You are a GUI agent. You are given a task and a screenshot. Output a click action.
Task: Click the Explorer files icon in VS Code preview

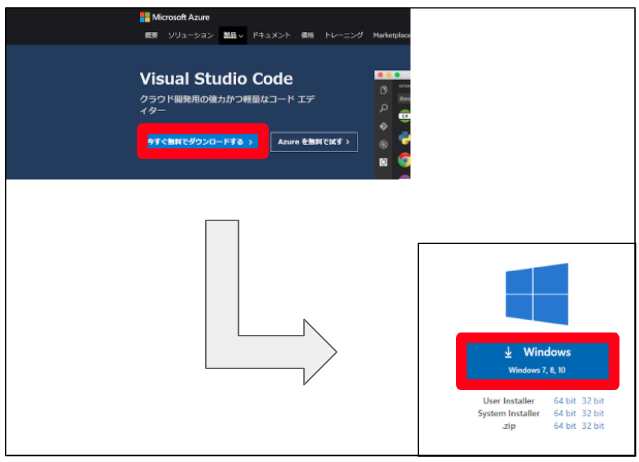pyautogui.click(x=383, y=90)
